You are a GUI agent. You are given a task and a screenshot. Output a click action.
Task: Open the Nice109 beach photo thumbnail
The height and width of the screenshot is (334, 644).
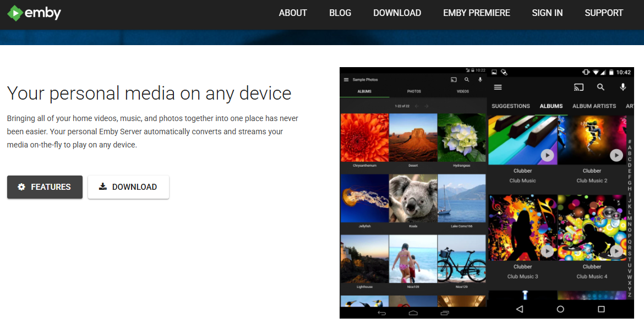[x=413, y=259]
